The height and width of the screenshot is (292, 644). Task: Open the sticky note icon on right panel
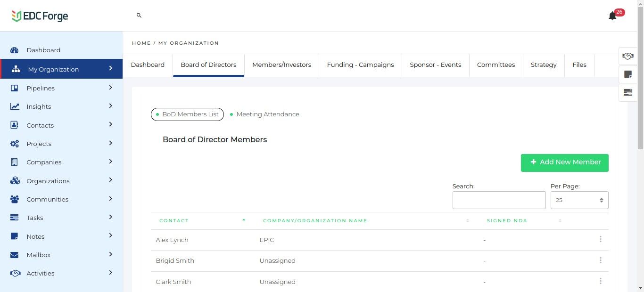point(627,74)
